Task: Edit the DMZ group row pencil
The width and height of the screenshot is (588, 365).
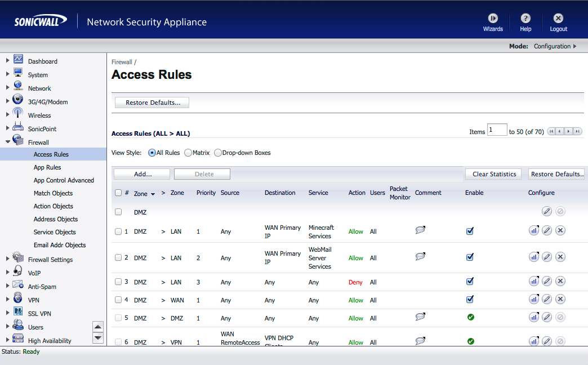Action: [x=547, y=211]
